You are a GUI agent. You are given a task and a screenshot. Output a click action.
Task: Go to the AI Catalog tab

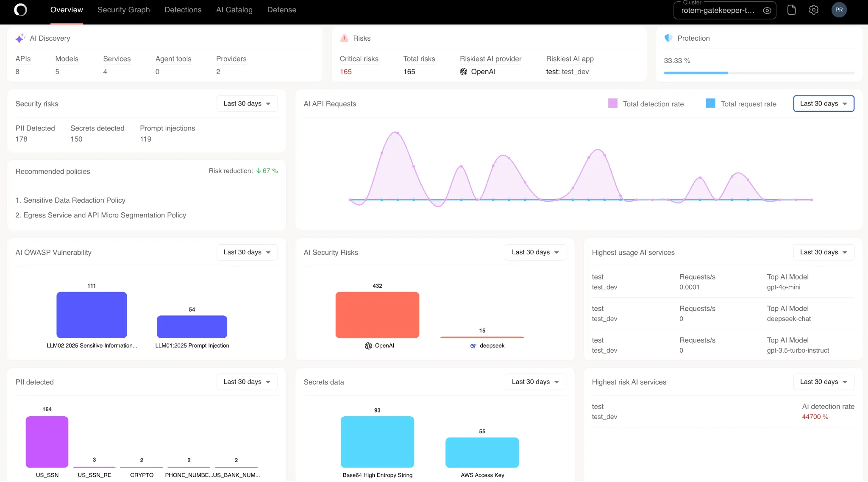[x=234, y=10]
